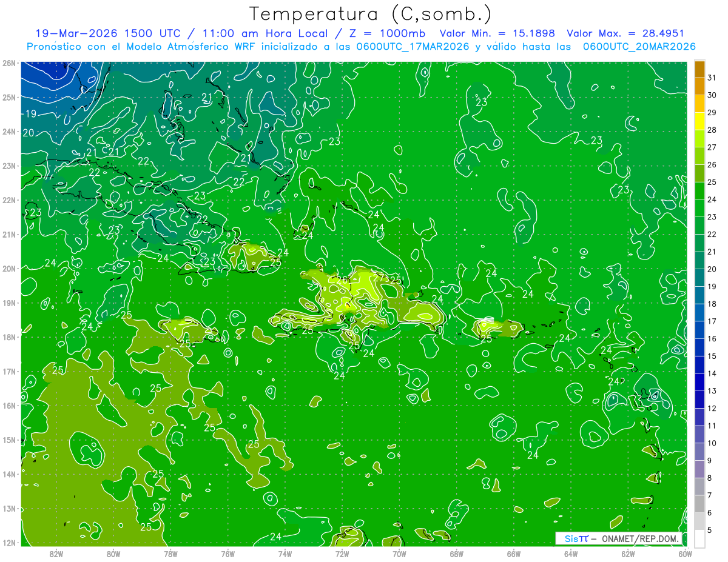Click the '16N' latitude axis label
Screen dimensions: 728x562
pos(8,406)
